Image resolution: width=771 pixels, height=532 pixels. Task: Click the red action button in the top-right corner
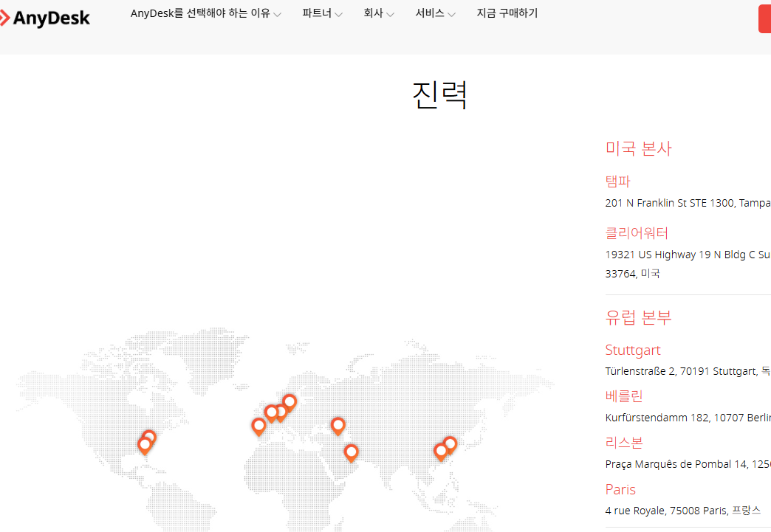(x=766, y=18)
